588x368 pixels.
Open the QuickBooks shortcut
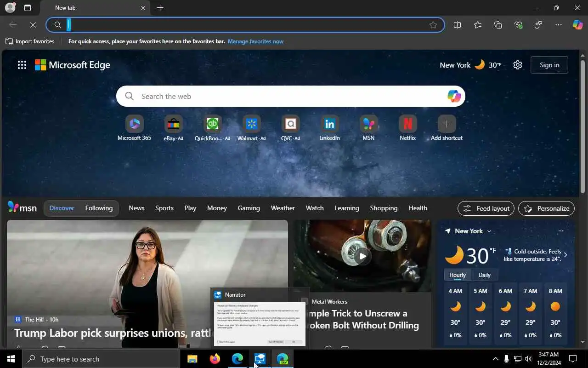click(212, 128)
